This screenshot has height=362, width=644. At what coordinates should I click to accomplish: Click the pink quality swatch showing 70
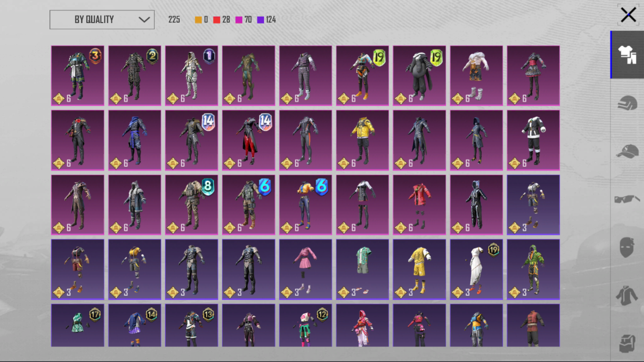coord(239,20)
